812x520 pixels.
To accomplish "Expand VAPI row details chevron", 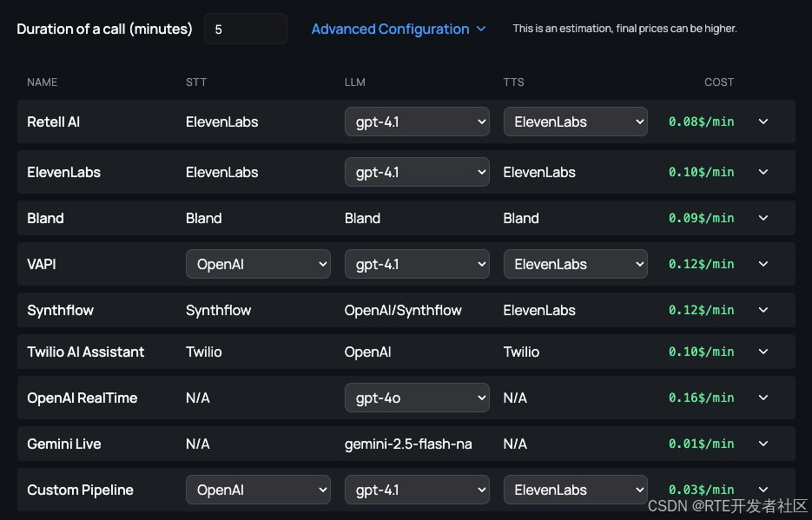I will click(x=763, y=264).
